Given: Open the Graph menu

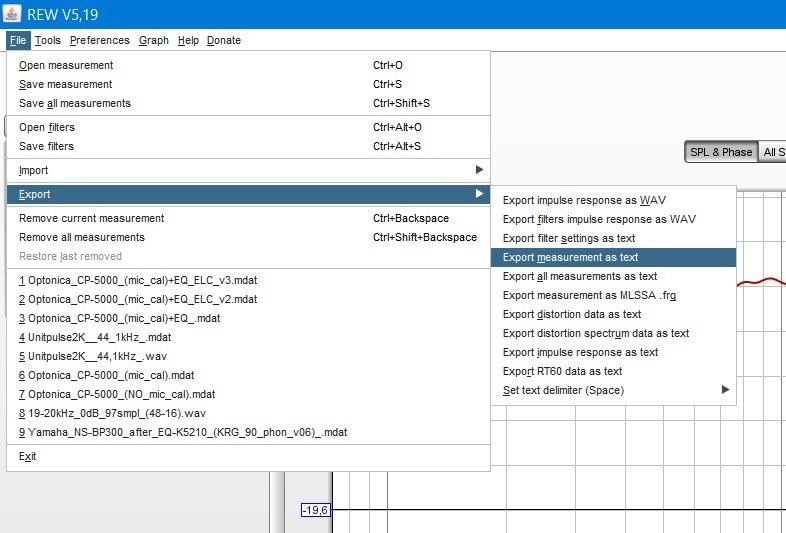Looking at the screenshot, I should pos(154,40).
